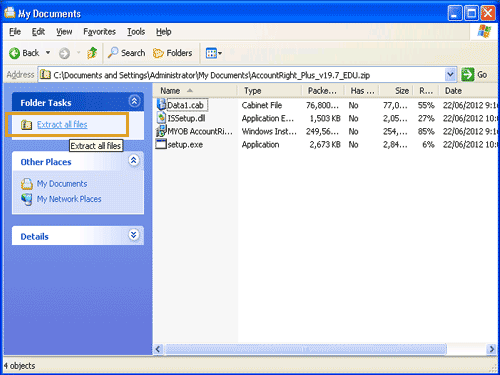
Task: Expand the address bar dropdown arrow
Action: click(450, 75)
